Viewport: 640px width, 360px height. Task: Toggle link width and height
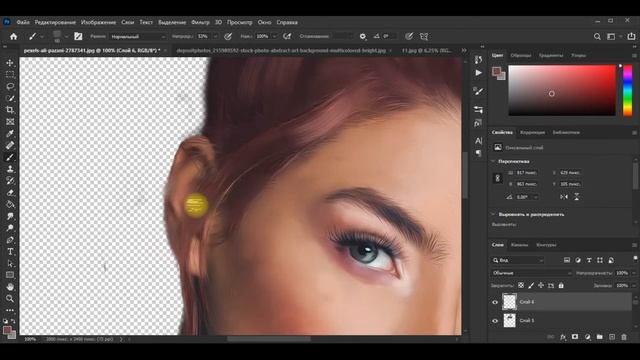click(x=498, y=178)
